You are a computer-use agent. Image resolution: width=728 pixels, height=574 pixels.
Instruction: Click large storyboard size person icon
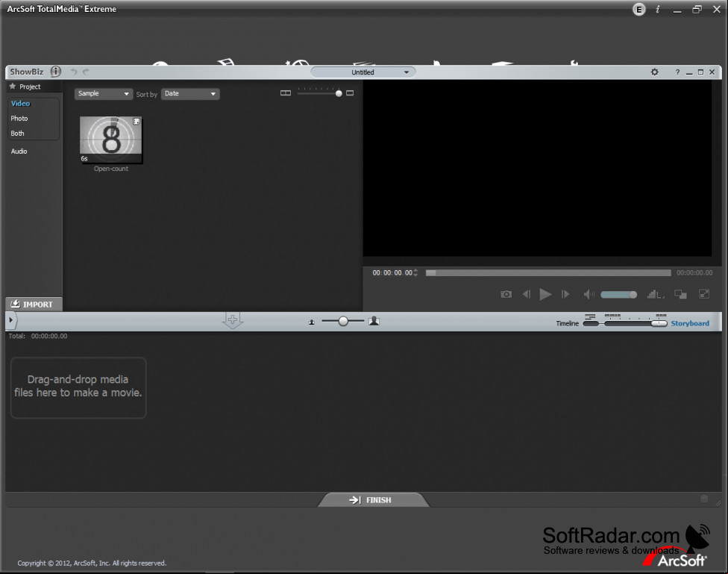tap(374, 321)
